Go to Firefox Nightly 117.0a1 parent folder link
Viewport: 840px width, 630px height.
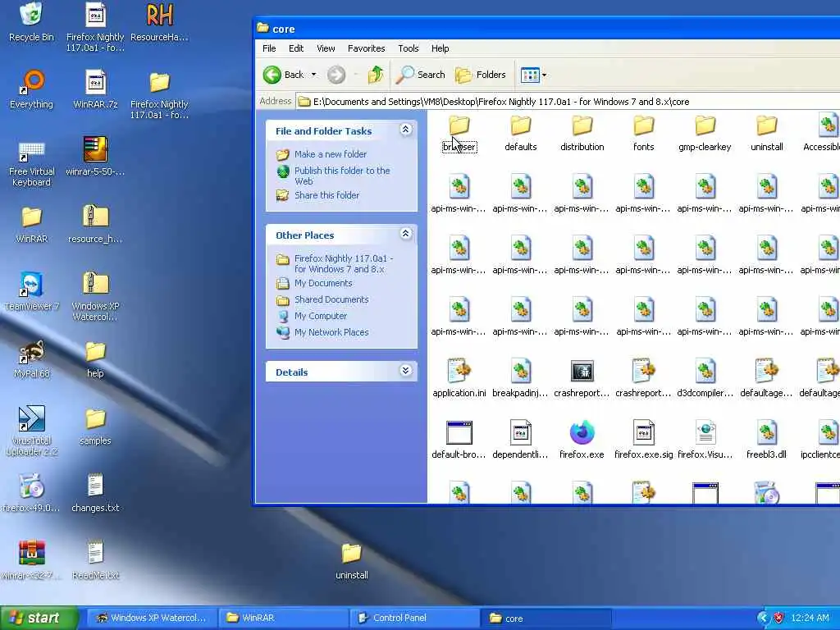point(344,263)
